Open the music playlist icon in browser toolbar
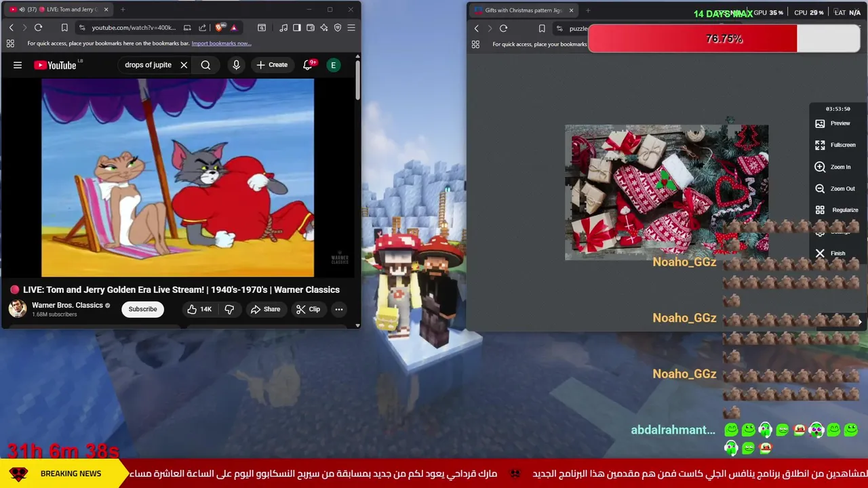This screenshot has width=868, height=488. point(283,28)
